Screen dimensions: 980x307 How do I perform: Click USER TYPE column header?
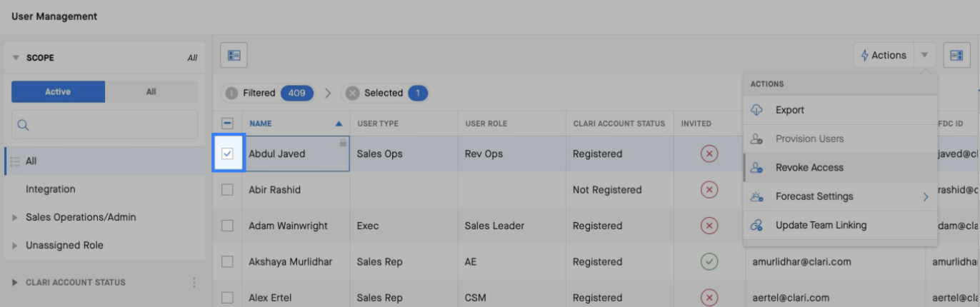click(378, 124)
